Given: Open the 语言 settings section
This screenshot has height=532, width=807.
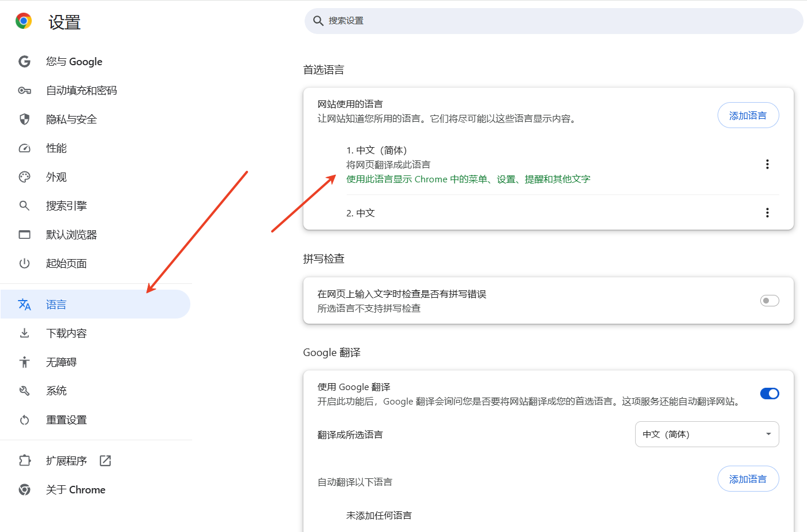Looking at the screenshot, I should (57, 305).
